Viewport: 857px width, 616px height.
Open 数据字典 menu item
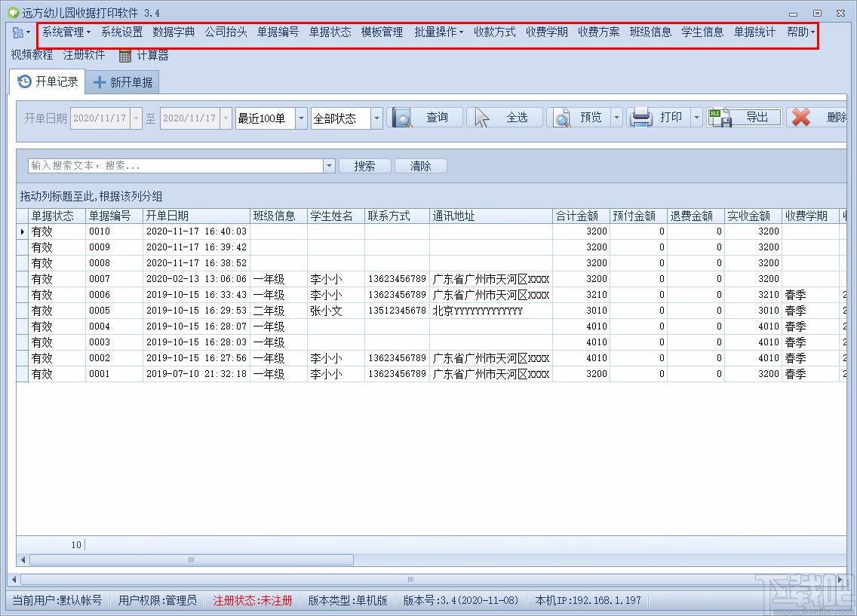coord(174,32)
